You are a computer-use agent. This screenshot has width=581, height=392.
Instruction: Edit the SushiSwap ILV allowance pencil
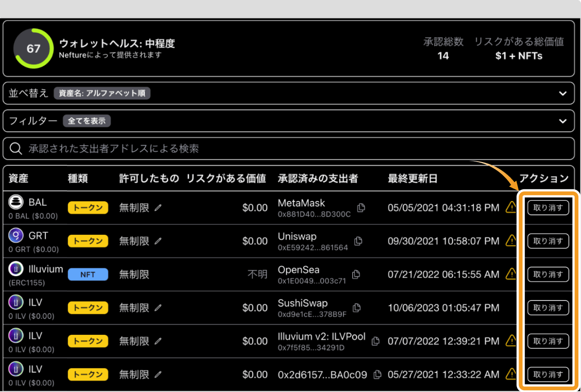(158, 308)
